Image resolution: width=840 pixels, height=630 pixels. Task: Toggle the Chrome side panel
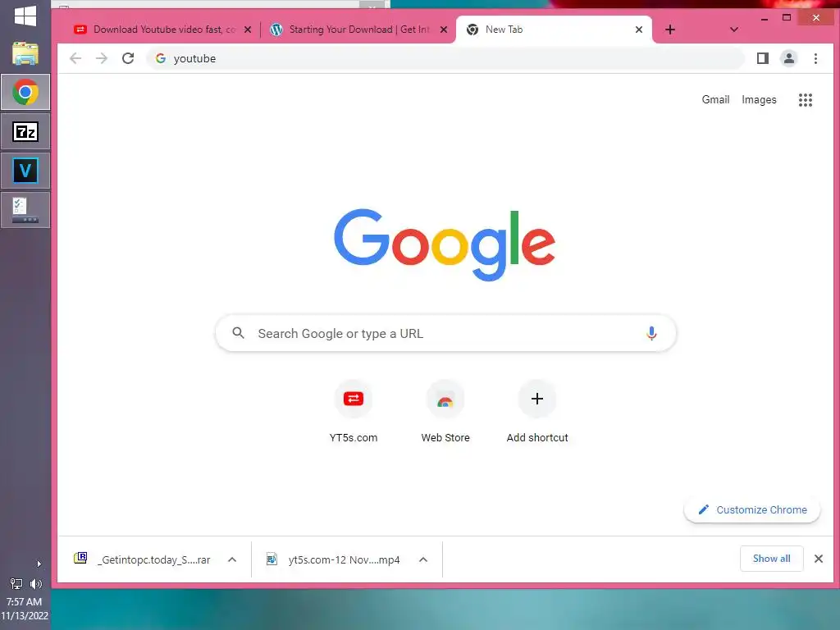pyautogui.click(x=762, y=58)
